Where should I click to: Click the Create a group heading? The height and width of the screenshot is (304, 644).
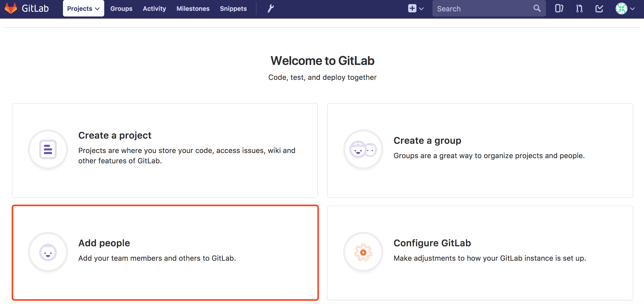[427, 140]
